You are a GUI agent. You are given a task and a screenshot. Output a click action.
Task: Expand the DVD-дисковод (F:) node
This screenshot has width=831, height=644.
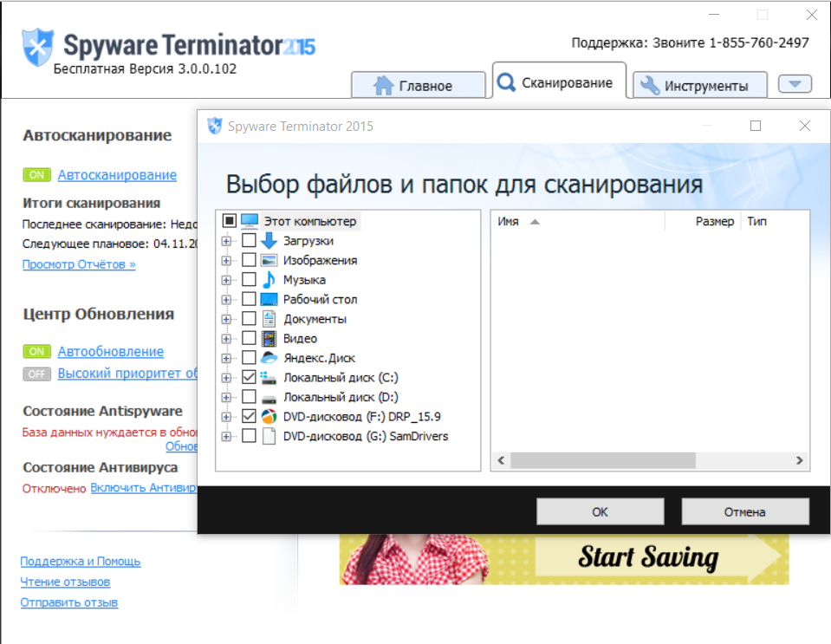[x=226, y=417]
